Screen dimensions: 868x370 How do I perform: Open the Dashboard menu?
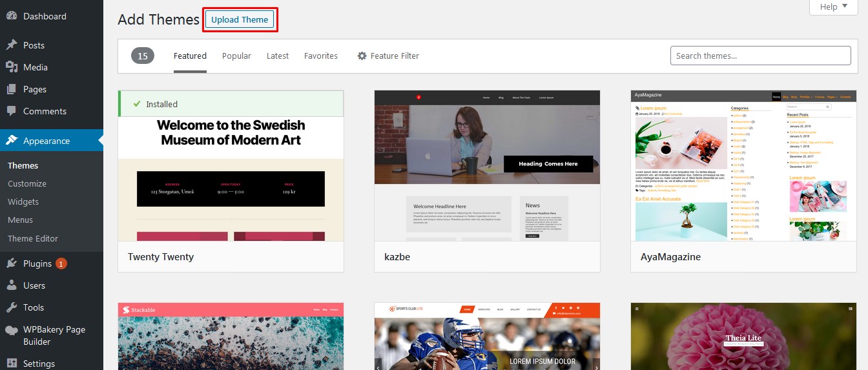(52, 16)
